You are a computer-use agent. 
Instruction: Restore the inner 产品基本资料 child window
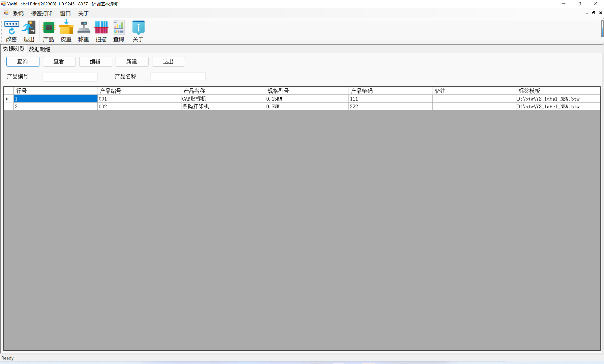pyautogui.click(x=593, y=13)
